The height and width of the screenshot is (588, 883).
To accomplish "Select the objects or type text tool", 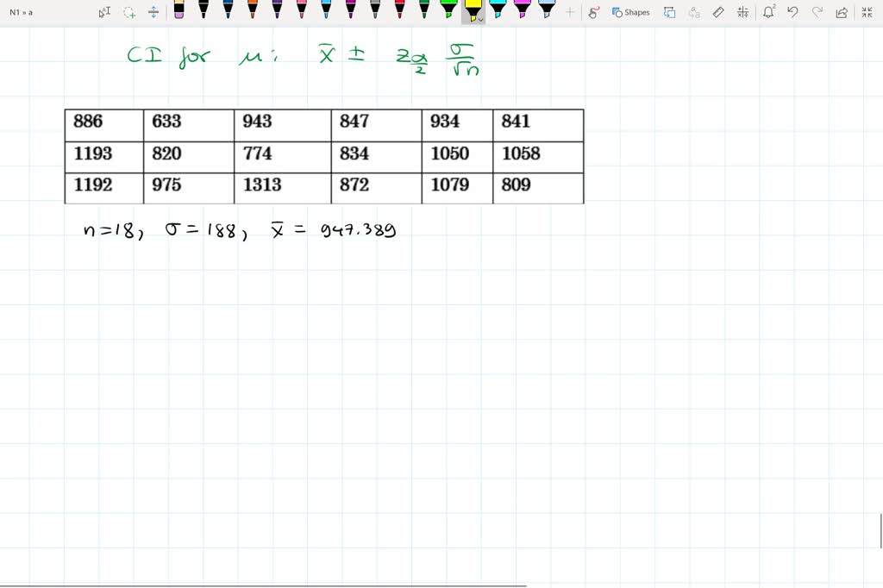I will click(x=104, y=12).
